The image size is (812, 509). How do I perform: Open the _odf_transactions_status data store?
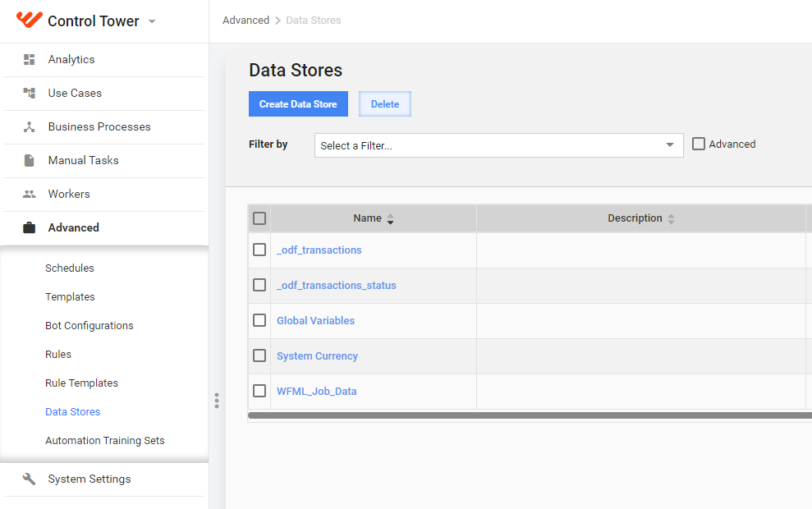click(x=337, y=286)
